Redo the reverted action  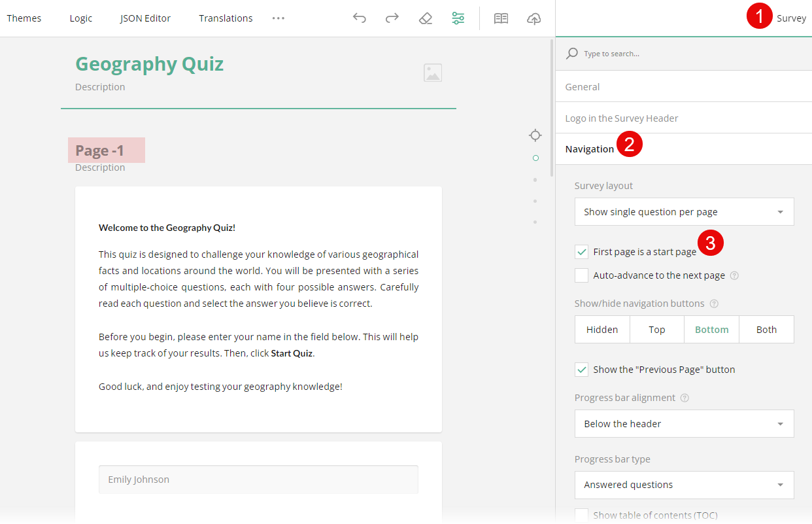(x=392, y=18)
